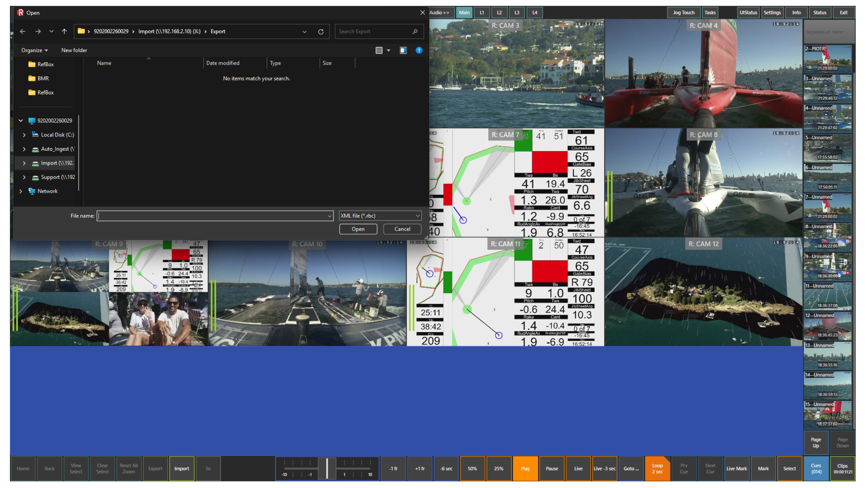Switch playback to Live
Screen dimensions: 868x488
click(x=578, y=469)
